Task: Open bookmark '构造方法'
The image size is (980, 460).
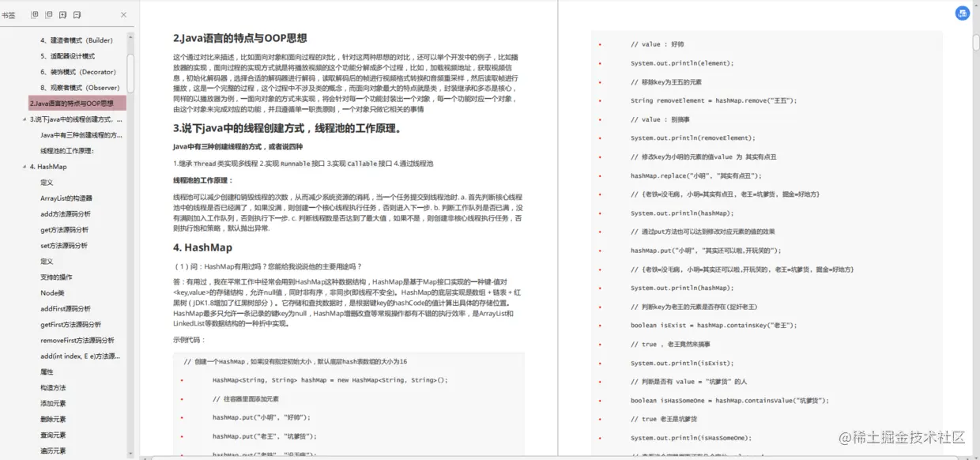Action: pos(53,388)
